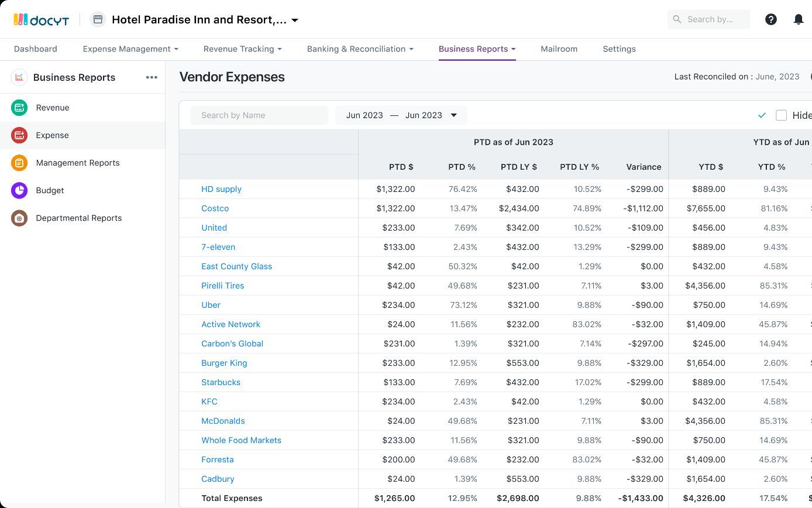
Task: Click the Docyt logo icon
Action: [21, 20]
